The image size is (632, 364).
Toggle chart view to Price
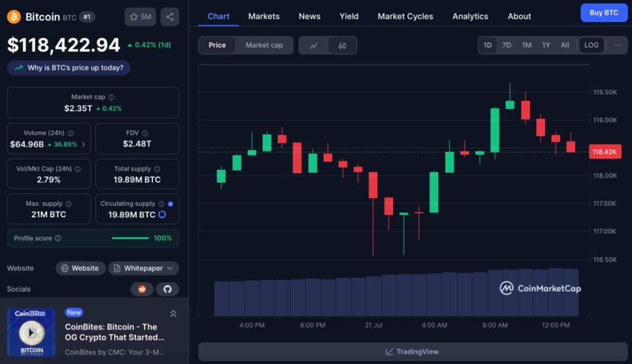pyautogui.click(x=217, y=45)
